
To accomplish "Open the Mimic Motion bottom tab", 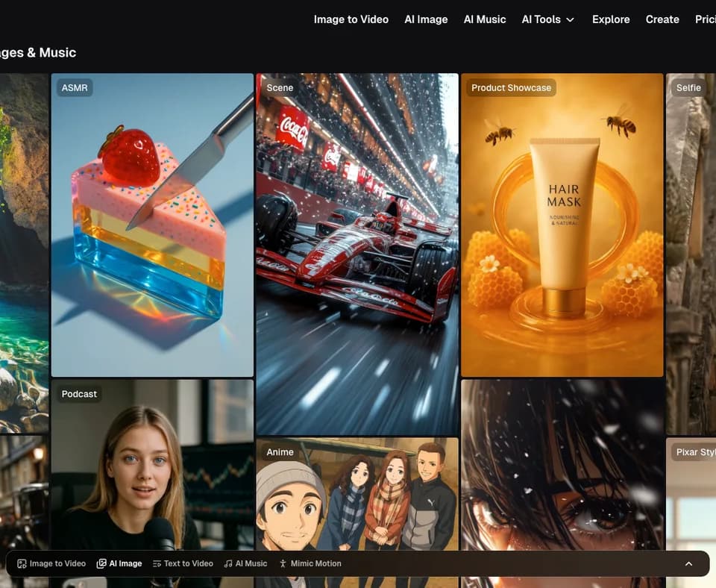I will (310, 563).
